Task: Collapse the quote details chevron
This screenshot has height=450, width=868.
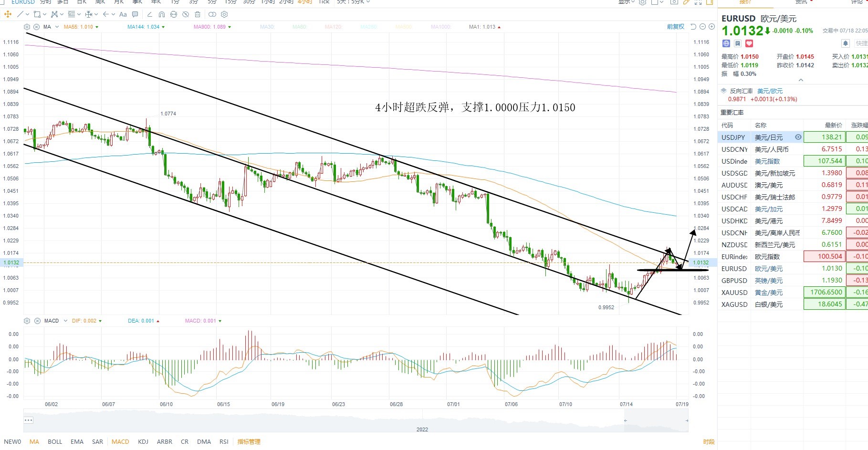Action: point(801,80)
